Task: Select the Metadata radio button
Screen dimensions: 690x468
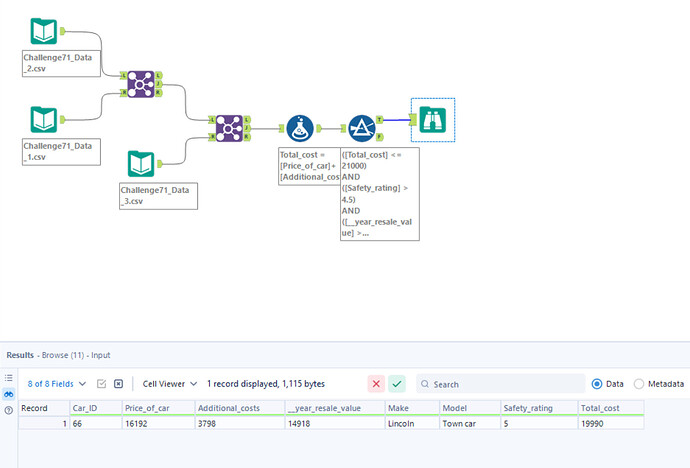Action: tap(639, 384)
